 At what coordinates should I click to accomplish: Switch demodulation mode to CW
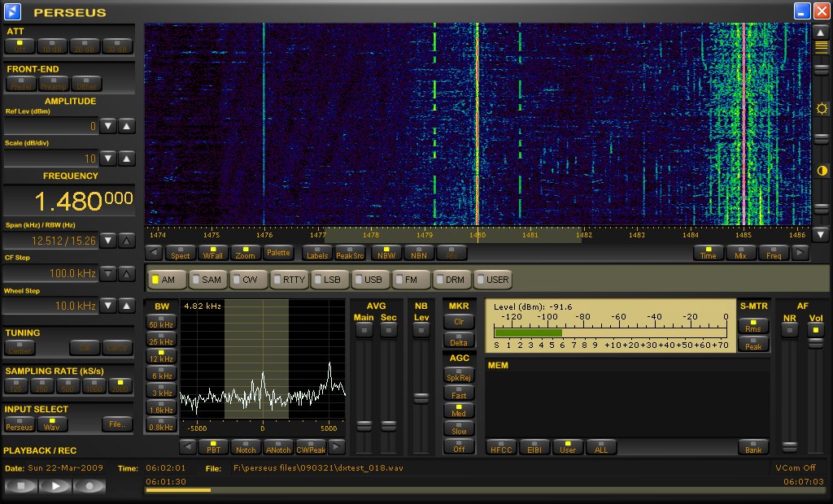(x=247, y=280)
